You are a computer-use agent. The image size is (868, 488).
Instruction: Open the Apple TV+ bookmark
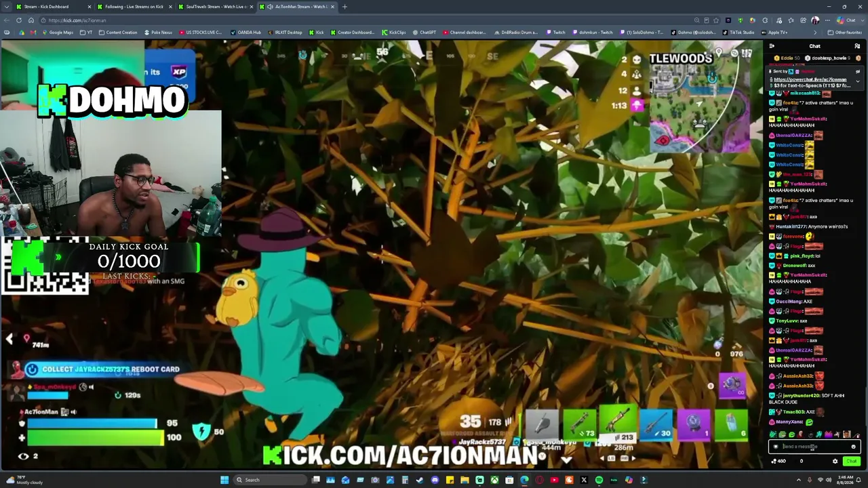[x=774, y=33]
